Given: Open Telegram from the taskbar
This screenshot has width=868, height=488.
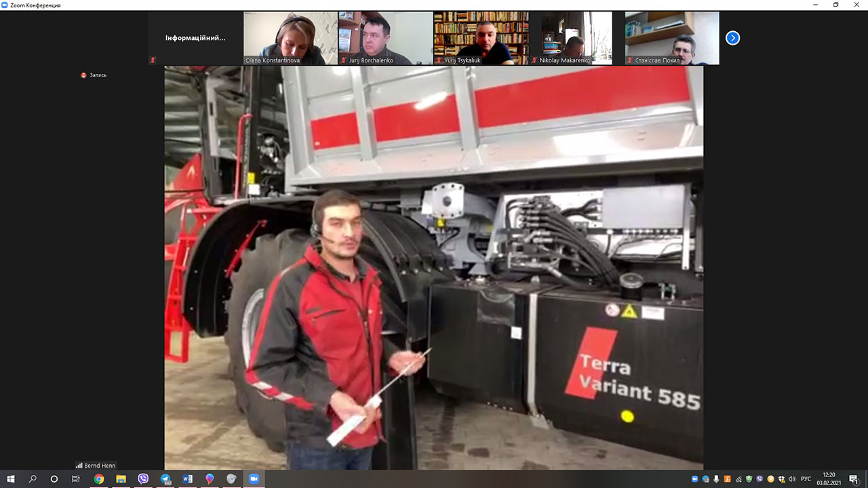Looking at the screenshot, I should click(x=165, y=479).
